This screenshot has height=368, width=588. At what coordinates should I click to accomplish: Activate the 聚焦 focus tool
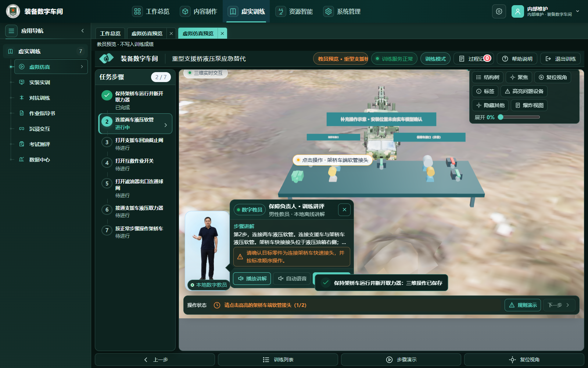519,77
